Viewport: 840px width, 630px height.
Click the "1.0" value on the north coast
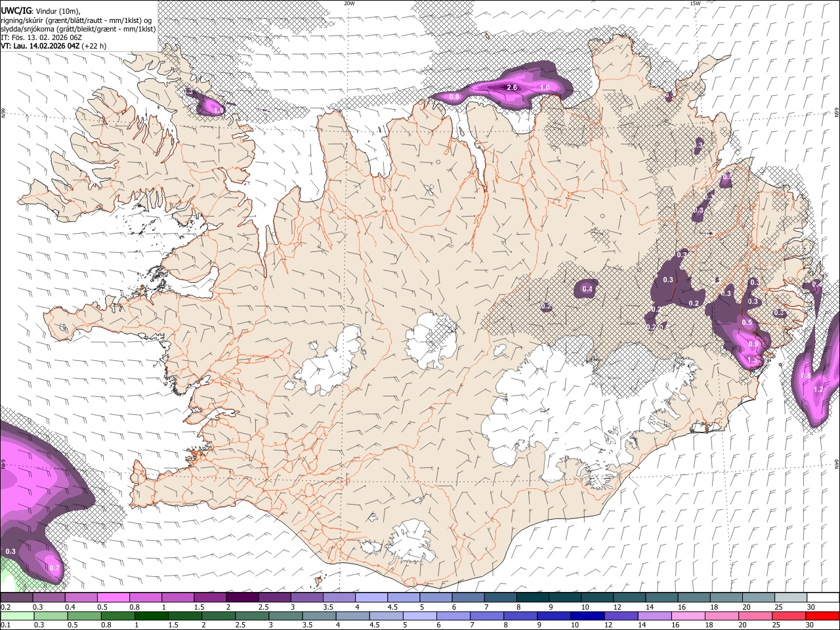coord(544,87)
